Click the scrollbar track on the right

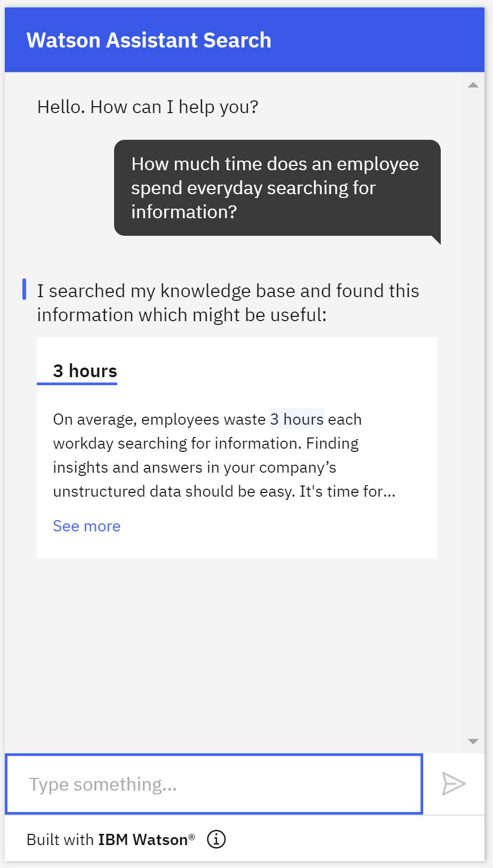click(x=472, y=411)
